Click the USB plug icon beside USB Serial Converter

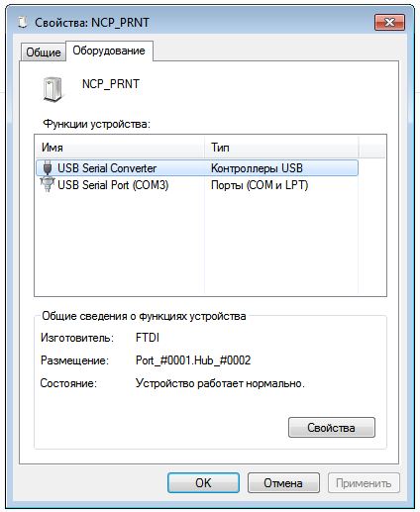click(x=48, y=167)
